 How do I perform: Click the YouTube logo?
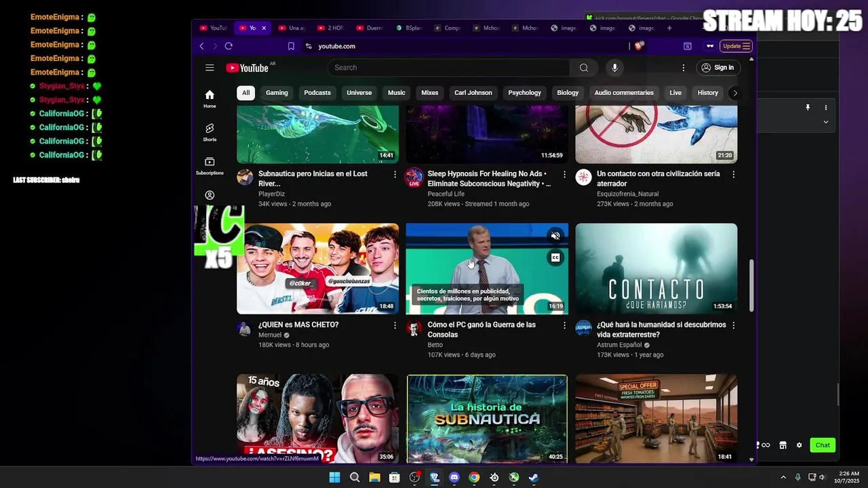pyautogui.click(x=248, y=68)
